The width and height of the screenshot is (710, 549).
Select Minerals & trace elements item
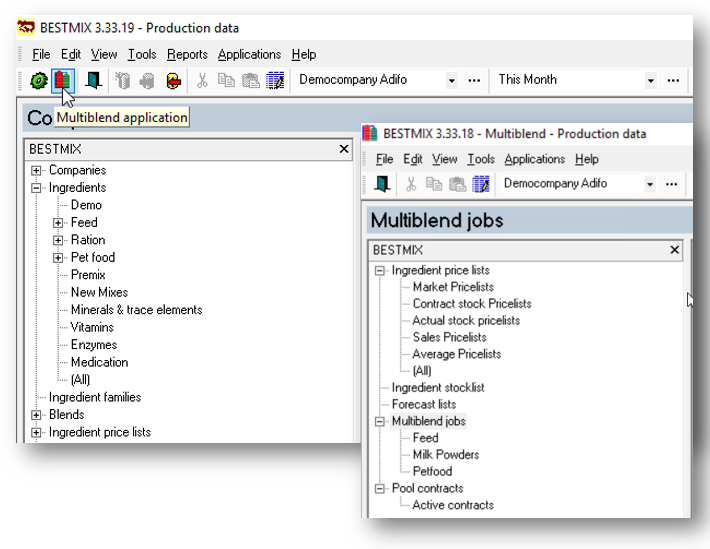[136, 310]
